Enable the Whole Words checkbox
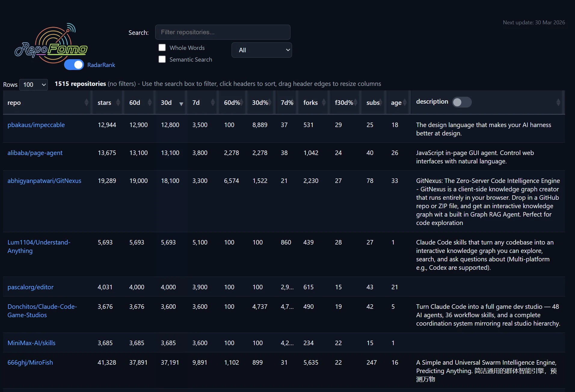The width and height of the screenshot is (575, 392). (x=162, y=47)
